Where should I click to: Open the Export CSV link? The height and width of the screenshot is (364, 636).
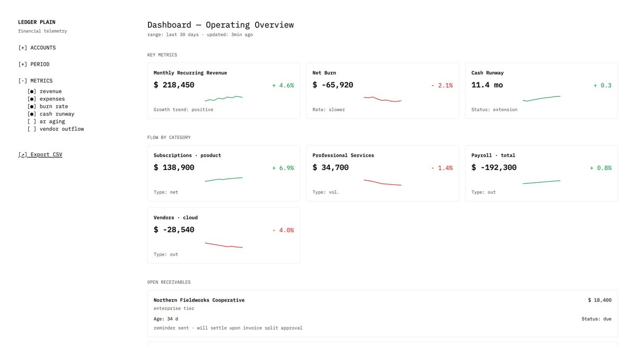[x=45, y=154]
